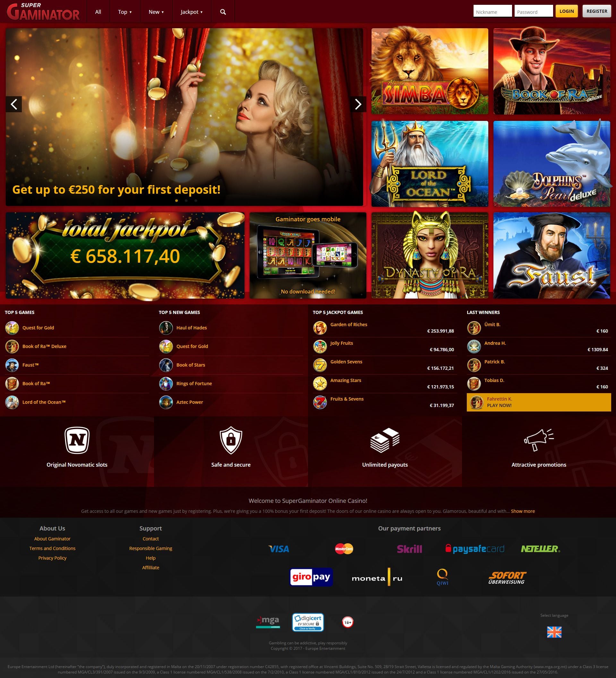Open the All games menu item

point(98,12)
